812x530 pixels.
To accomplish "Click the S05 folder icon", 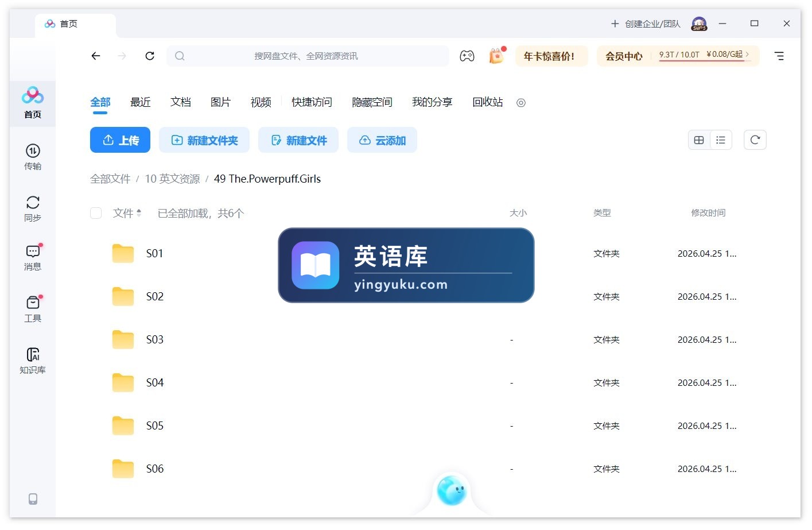I will pos(123,425).
